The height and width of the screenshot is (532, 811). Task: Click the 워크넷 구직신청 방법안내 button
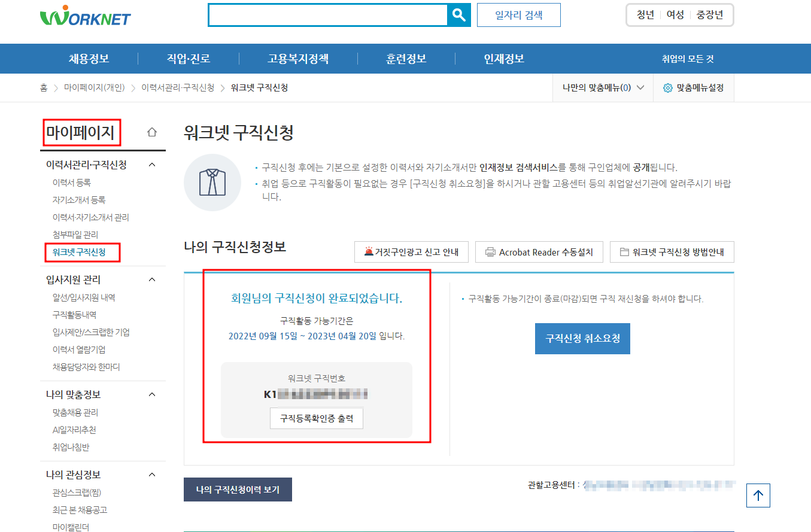click(x=672, y=252)
